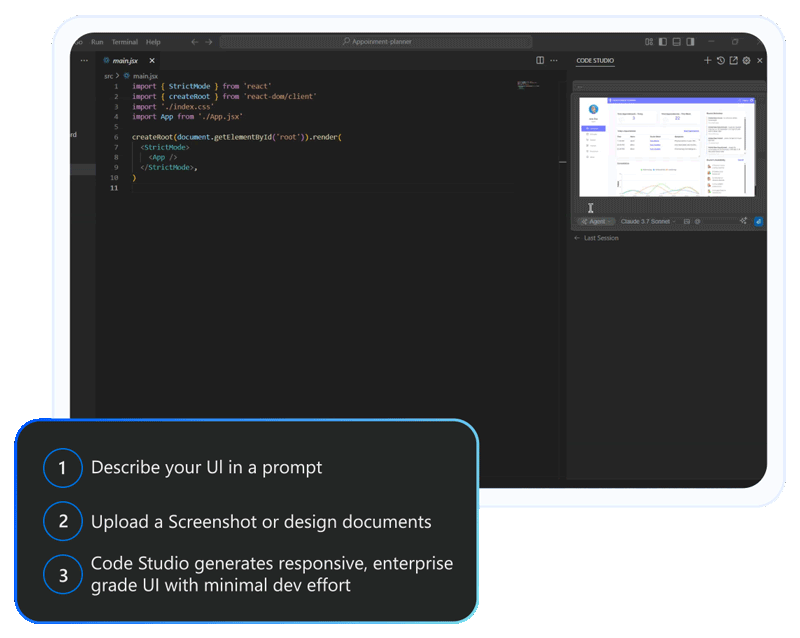Open Code Studio session history
Viewport: 800px width, 638px height.
(720, 61)
